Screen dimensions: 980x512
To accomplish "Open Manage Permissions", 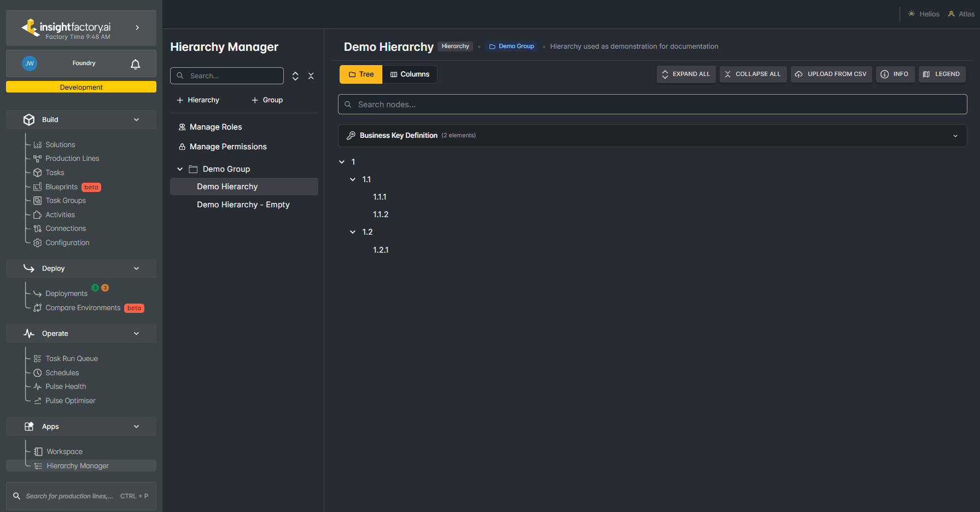I will (223, 147).
